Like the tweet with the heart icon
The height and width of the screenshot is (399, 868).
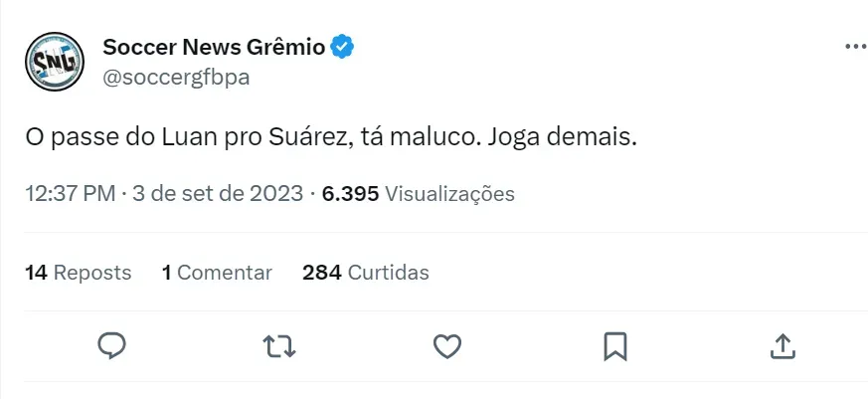coord(447,345)
